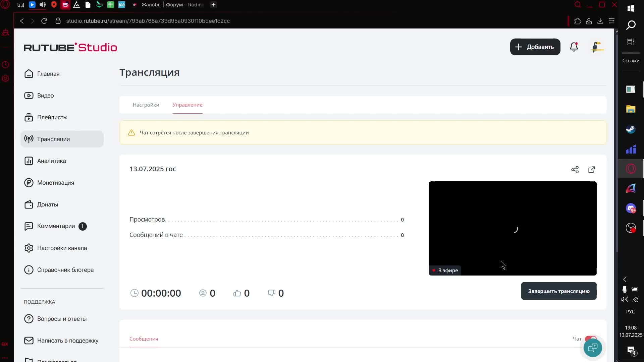644x362 pixels.
Task: Open browser extensions cube icon
Action: click(x=578, y=21)
